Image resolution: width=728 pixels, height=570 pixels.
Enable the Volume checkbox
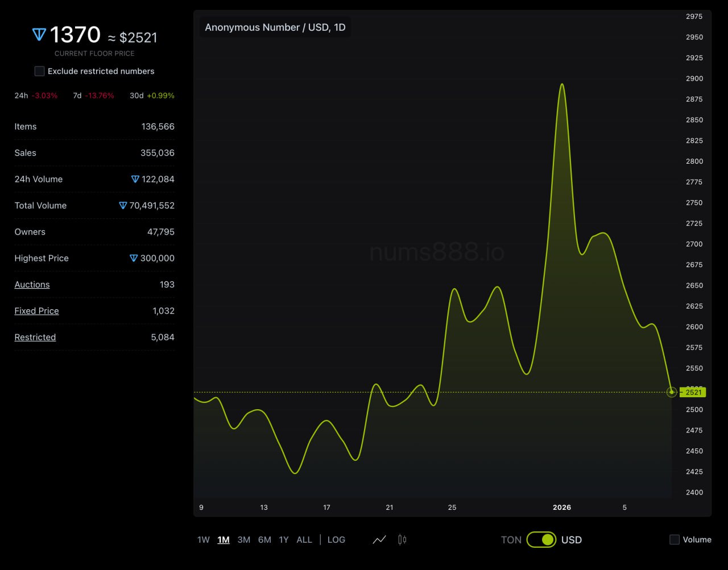675,540
